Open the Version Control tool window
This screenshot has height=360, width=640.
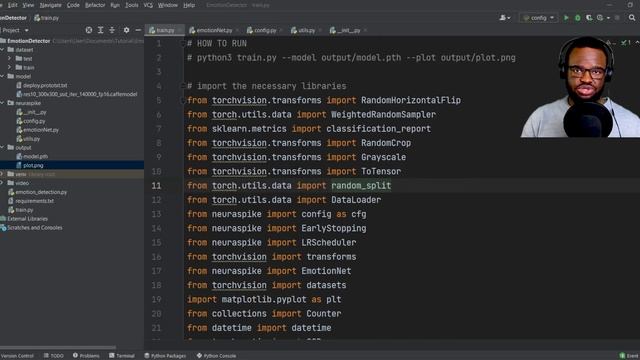(x=17, y=356)
